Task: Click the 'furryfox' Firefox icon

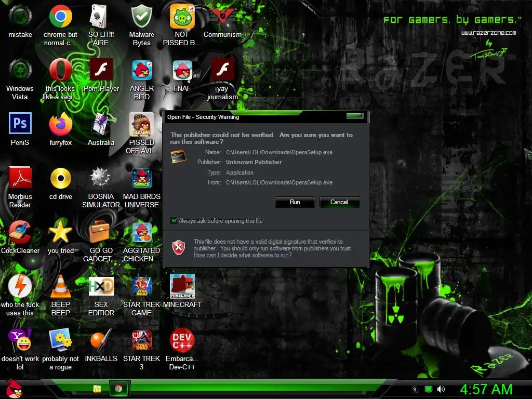Action: point(60,124)
